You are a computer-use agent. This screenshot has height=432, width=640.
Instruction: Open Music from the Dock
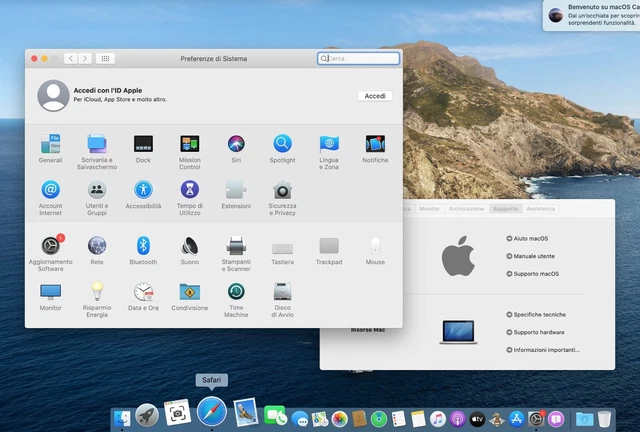point(438,419)
